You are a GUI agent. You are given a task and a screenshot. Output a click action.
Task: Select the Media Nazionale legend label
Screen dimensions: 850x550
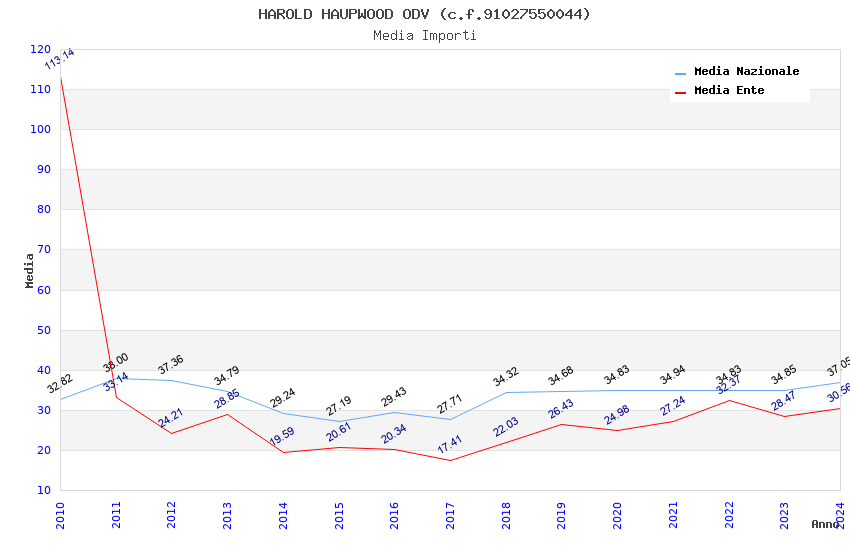pos(746,71)
